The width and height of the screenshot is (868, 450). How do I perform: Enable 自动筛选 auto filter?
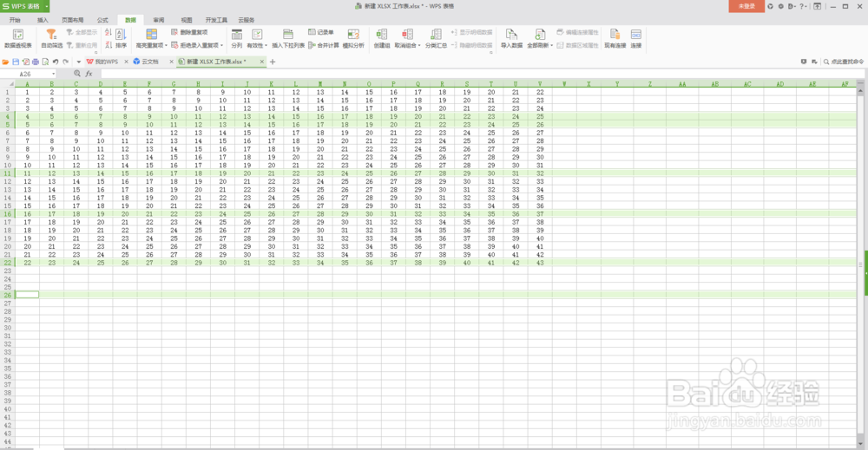51,38
